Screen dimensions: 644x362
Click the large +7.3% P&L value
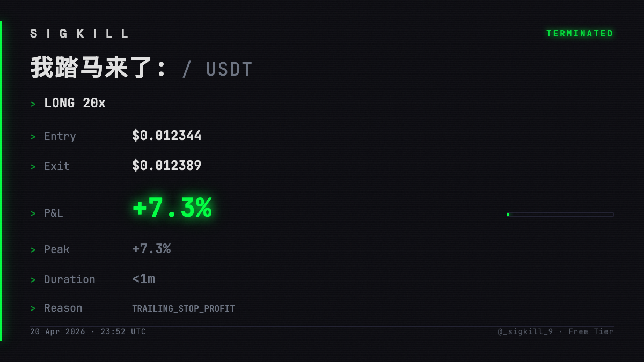click(172, 208)
